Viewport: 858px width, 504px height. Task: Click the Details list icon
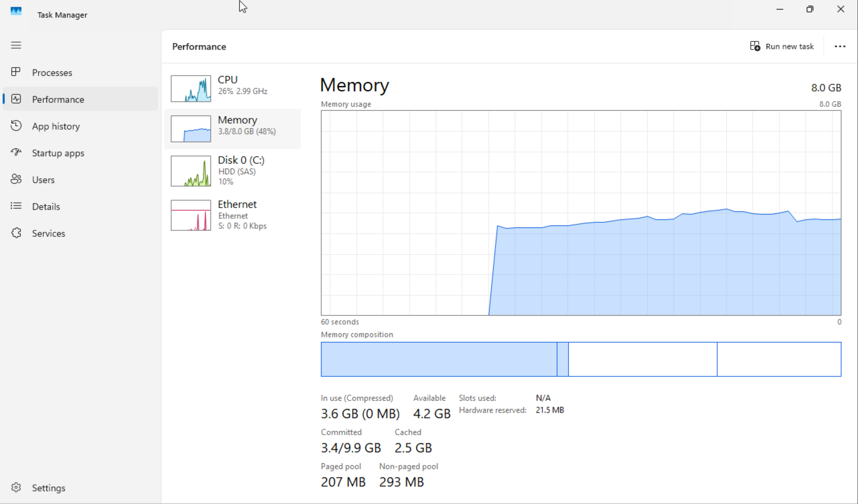16,206
